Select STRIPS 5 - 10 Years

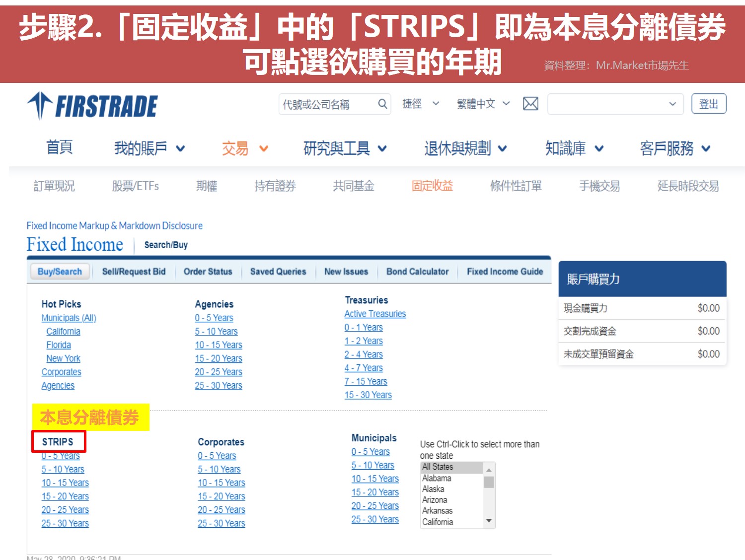coord(63,469)
